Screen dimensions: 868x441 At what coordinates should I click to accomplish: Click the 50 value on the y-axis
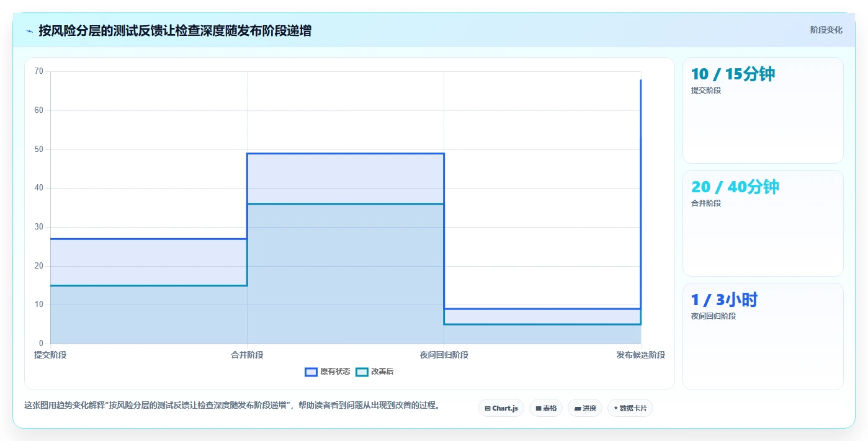click(39, 149)
